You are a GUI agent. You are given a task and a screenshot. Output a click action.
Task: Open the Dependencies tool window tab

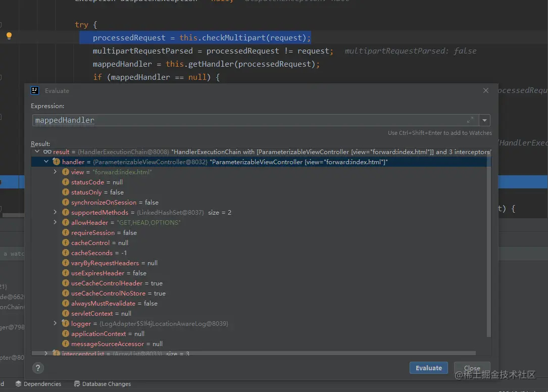pyautogui.click(x=38, y=384)
